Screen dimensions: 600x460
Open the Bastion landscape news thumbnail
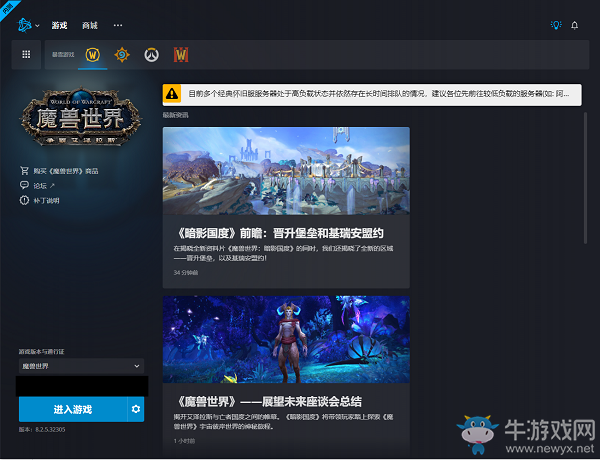point(286,171)
